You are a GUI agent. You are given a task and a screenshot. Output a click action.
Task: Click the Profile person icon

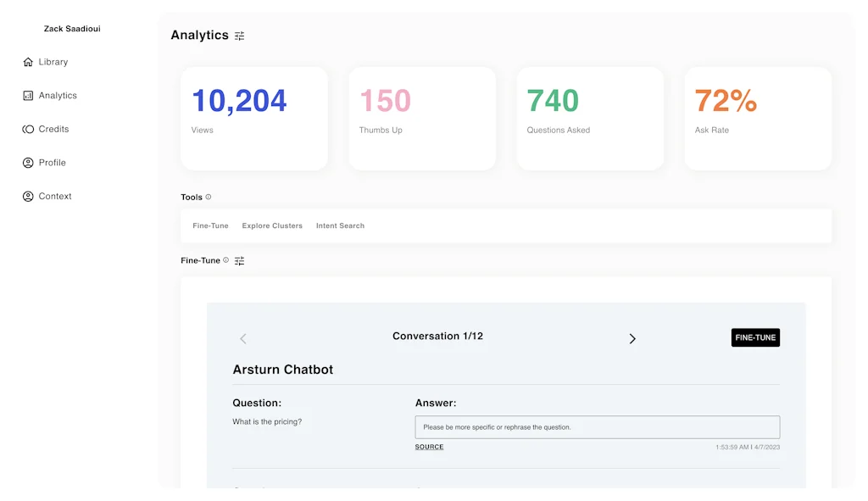tap(26, 162)
